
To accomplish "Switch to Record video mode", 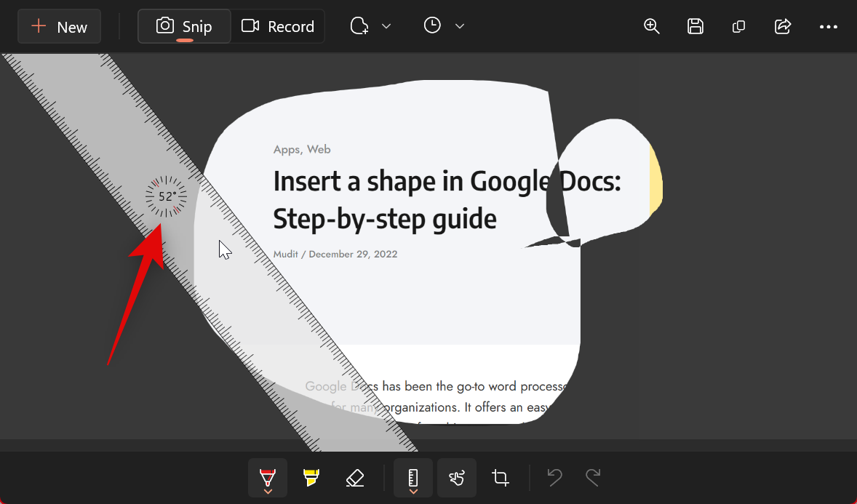I will coord(278,27).
